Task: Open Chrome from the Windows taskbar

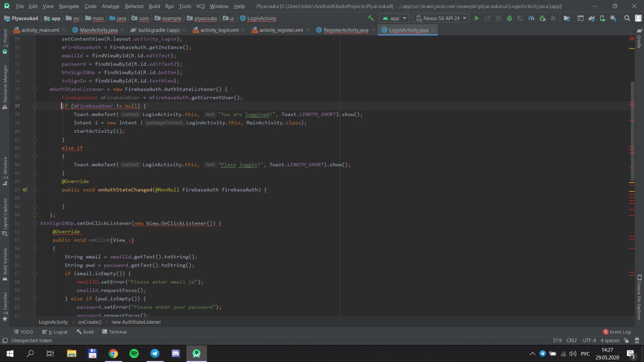Action: pyautogui.click(x=113, y=353)
